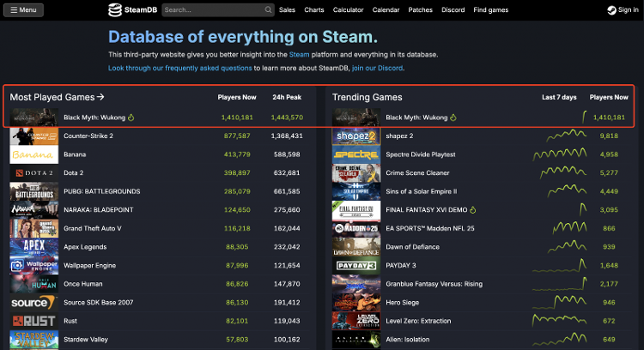Go to the Calculator page
644x350 pixels.
[347, 10]
